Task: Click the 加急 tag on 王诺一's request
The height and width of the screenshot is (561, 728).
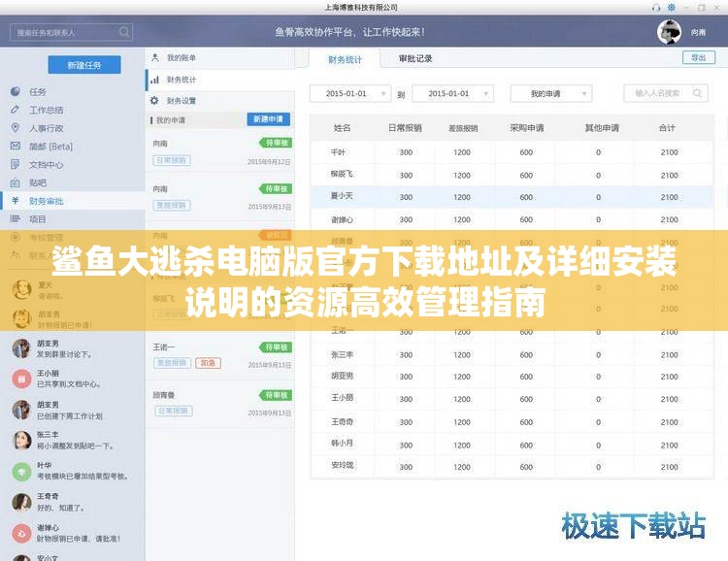Action: coord(208,363)
